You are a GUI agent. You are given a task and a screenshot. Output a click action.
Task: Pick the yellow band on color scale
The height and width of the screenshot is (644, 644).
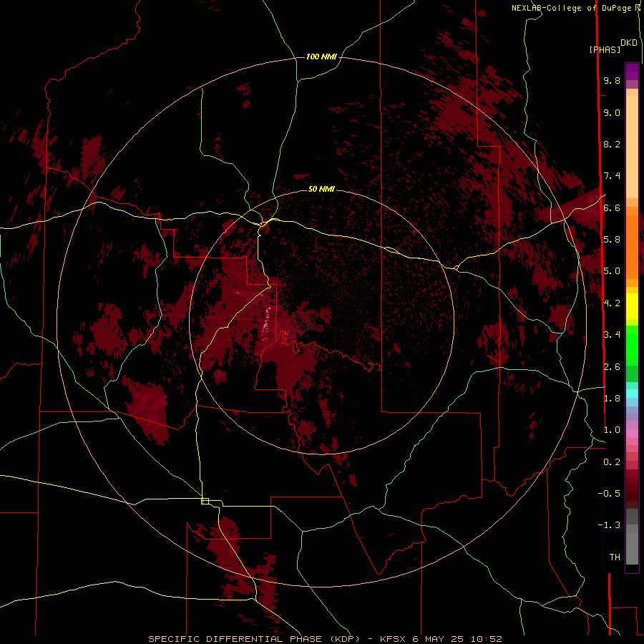(632, 306)
